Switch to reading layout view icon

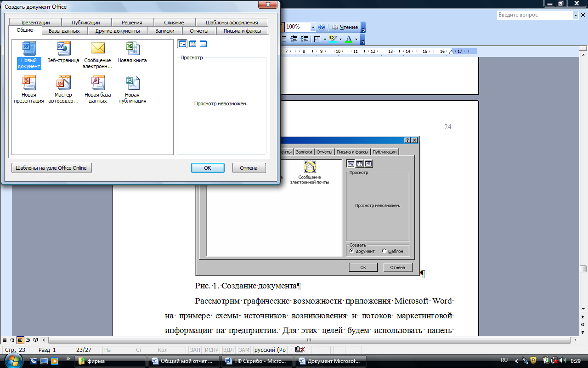pyautogui.click(x=35, y=340)
